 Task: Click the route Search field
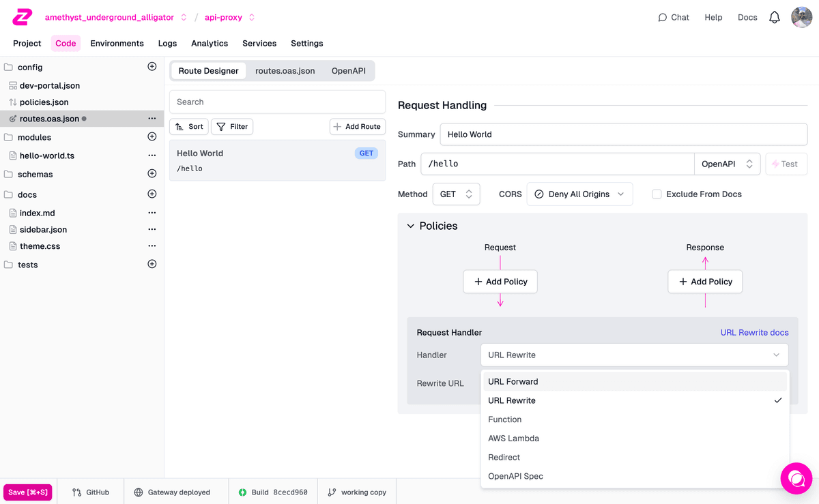[276, 101]
